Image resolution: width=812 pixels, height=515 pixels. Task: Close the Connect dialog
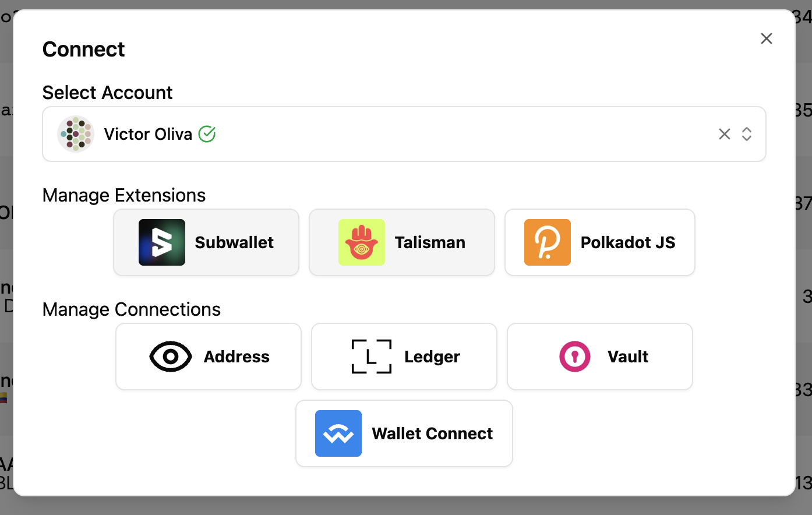(x=767, y=38)
